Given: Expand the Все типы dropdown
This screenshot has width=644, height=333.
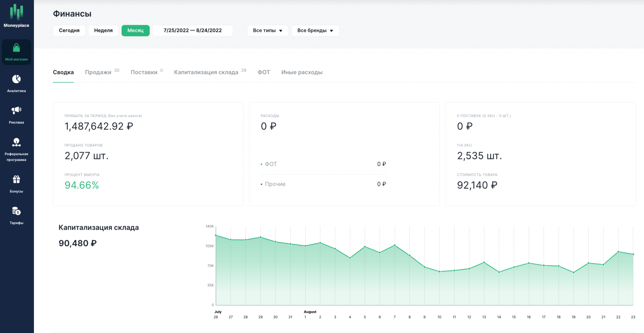Looking at the screenshot, I should (267, 31).
